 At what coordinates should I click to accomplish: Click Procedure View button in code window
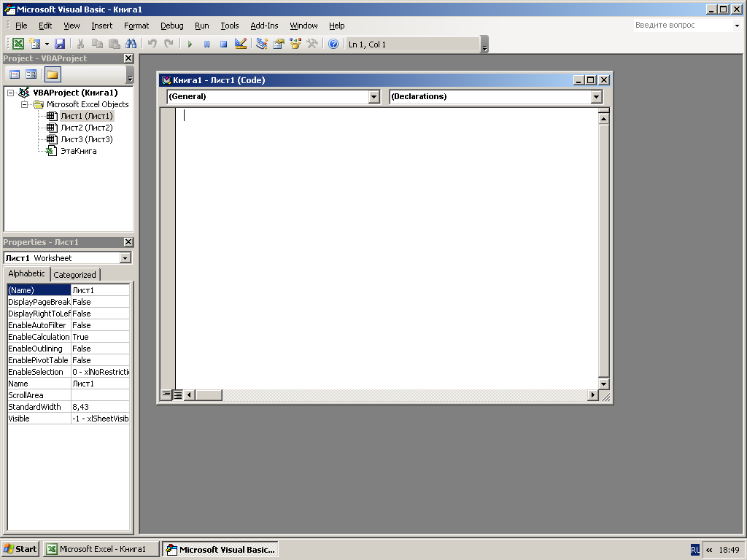166,394
